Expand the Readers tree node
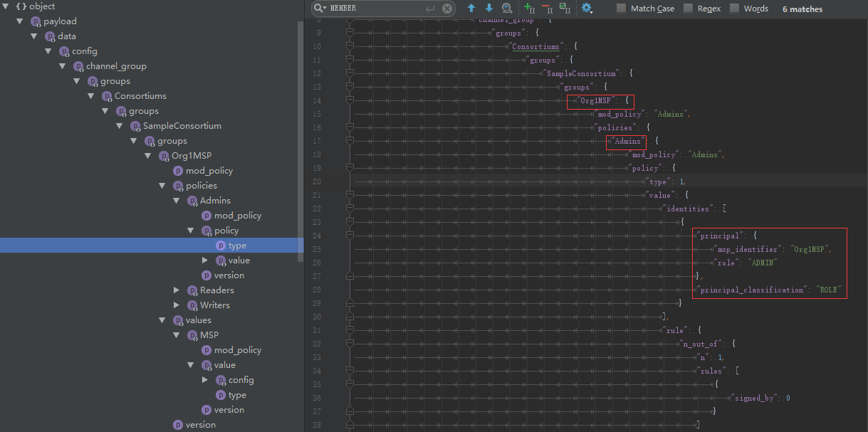This screenshot has width=868, height=432. point(177,290)
